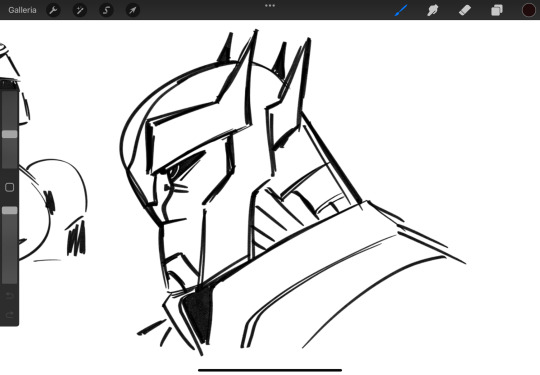Image resolution: width=540 pixels, height=375 pixels.
Task: Click the brush size slider handle
Action: pos(10,134)
